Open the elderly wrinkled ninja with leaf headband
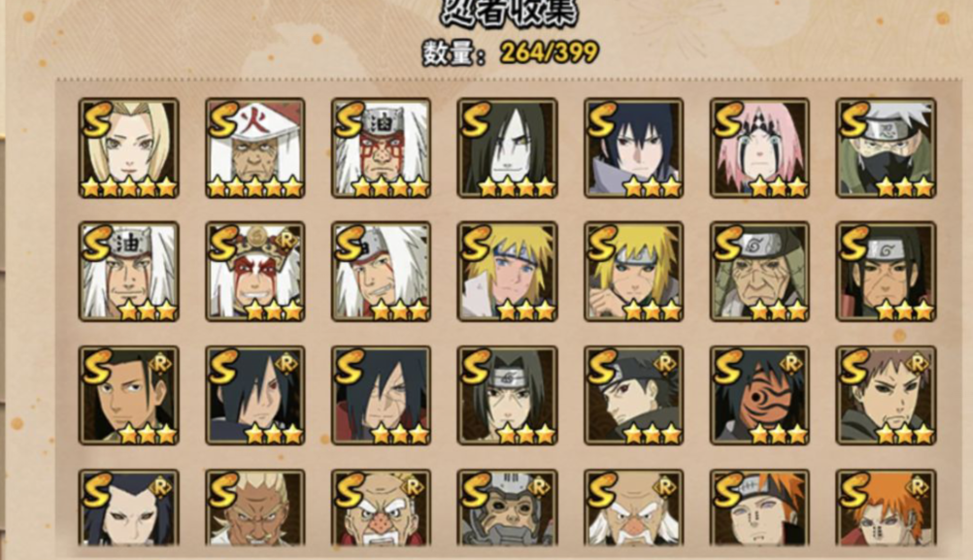The width and height of the screenshot is (973, 560). [x=759, y=272]
